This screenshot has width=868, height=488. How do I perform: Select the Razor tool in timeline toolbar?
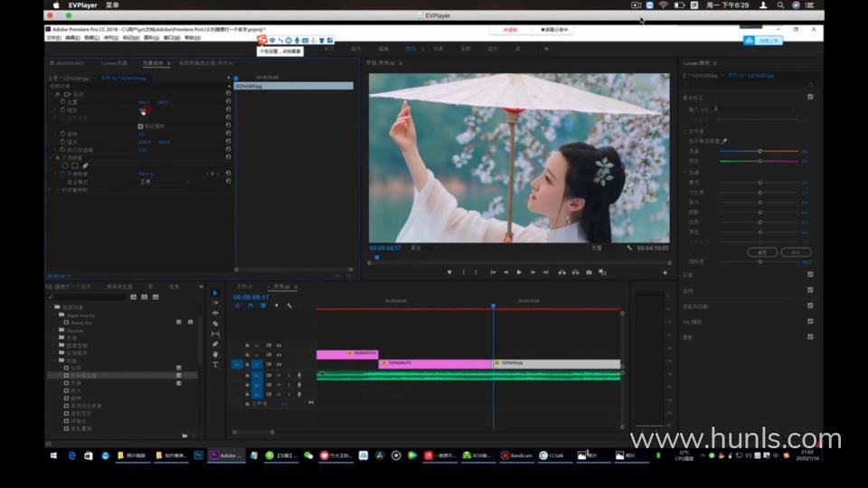[x=215, y=324]
